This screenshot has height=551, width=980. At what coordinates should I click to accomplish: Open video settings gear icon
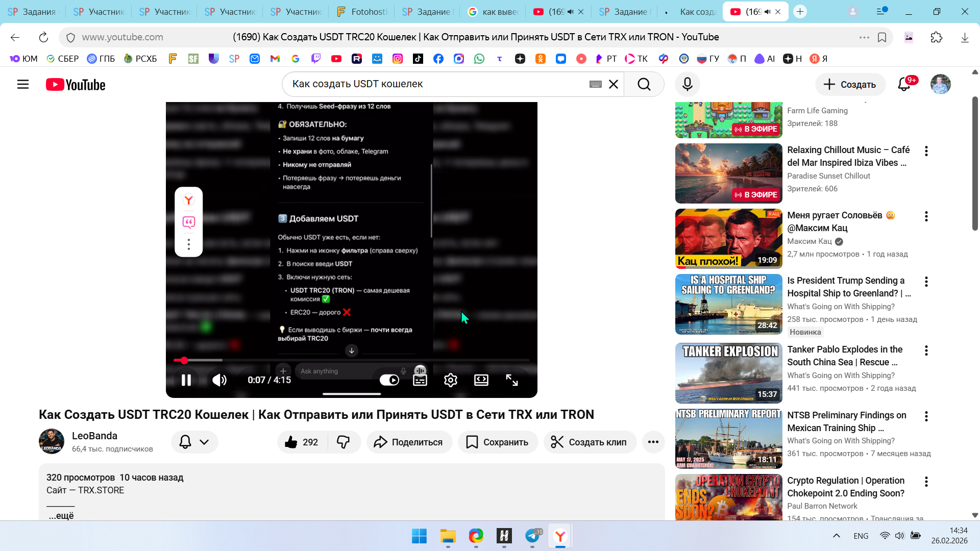click(x=450, y=380)
